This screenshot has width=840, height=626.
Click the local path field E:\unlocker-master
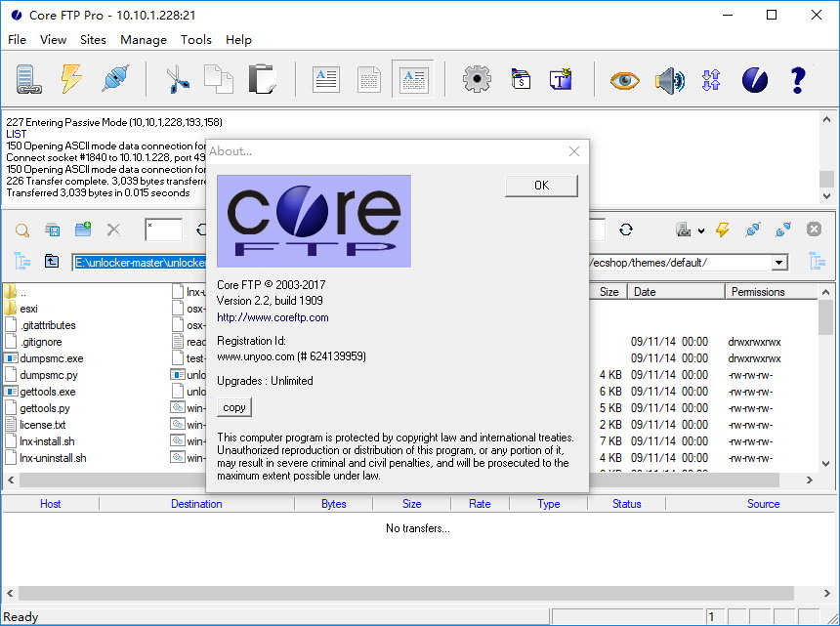pyautogui.click(x=140, y=263)
